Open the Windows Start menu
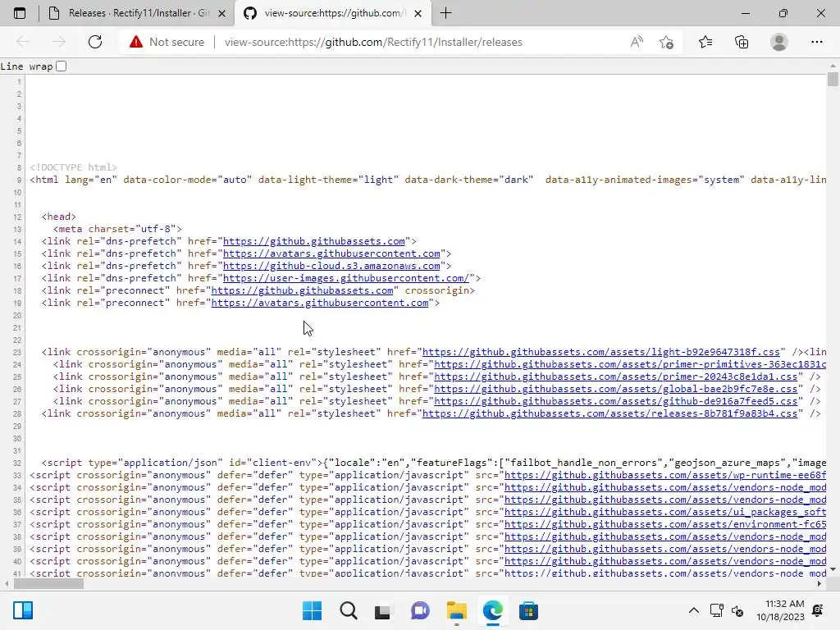 point(312,610)
